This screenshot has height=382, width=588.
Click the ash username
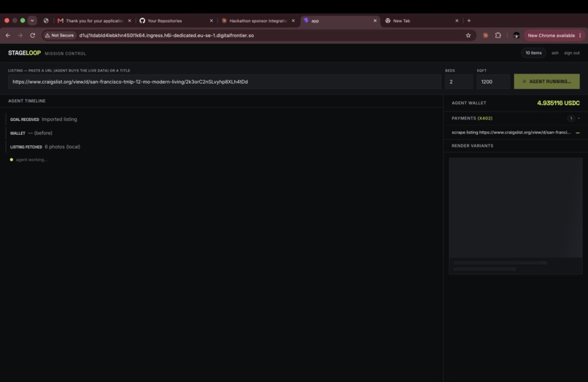click(x=555, y=53)
